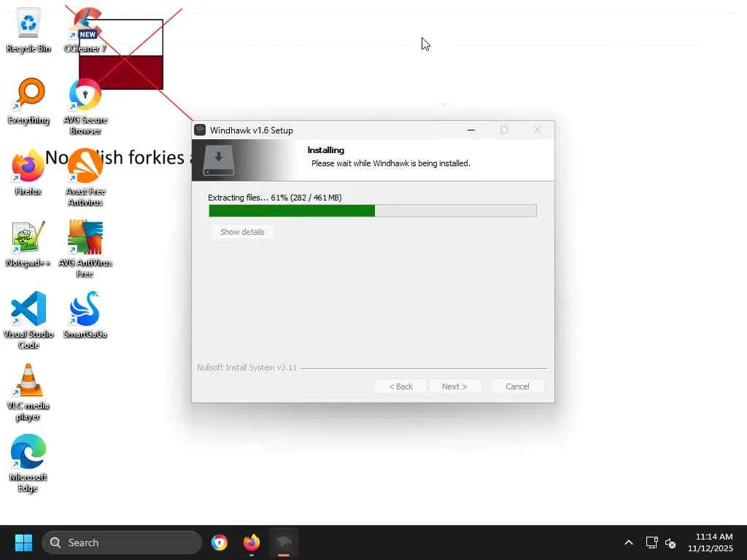Select the Microsoft Edge desktop shortcut
This screenshot has width=747, height=560.
pos(28,464)
